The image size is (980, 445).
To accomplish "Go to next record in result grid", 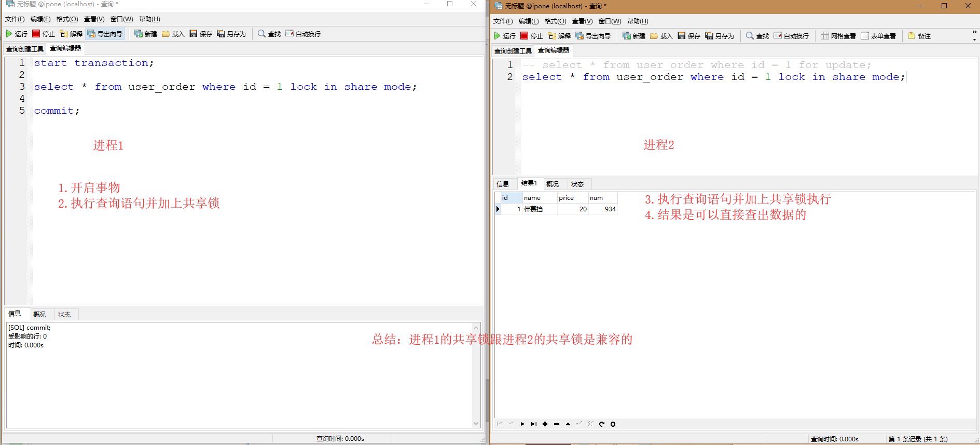I will 522,424.
